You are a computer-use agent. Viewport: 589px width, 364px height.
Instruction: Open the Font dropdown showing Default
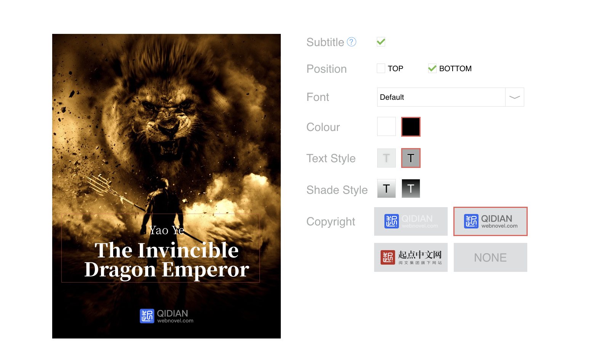pos(451,97)
